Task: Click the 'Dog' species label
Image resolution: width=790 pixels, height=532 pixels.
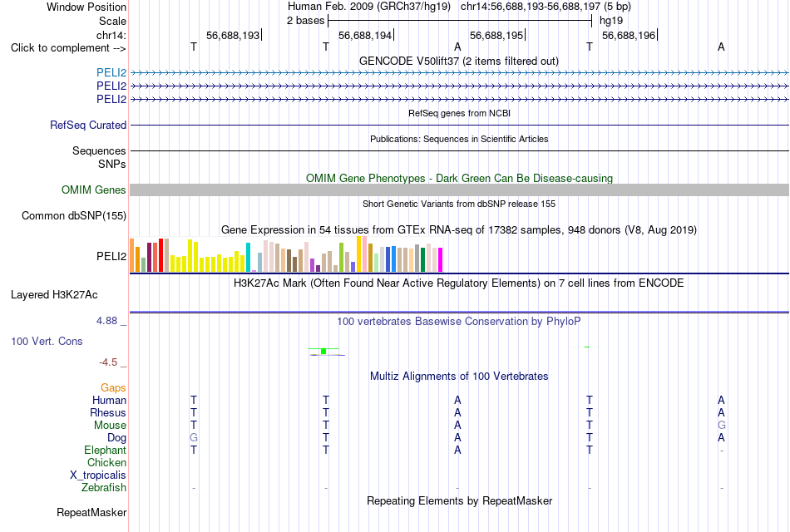Action: [x=117, y=438]
